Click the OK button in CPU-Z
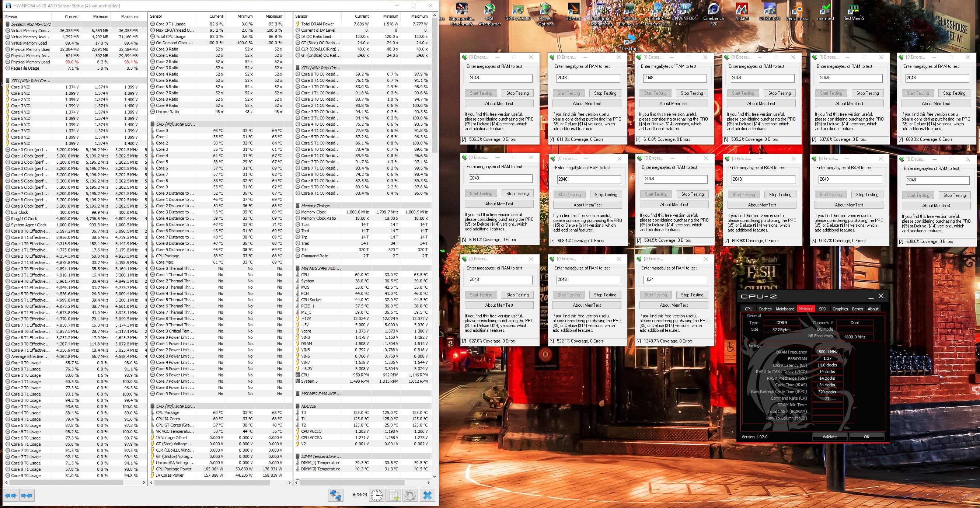 (x=866, y=436)
